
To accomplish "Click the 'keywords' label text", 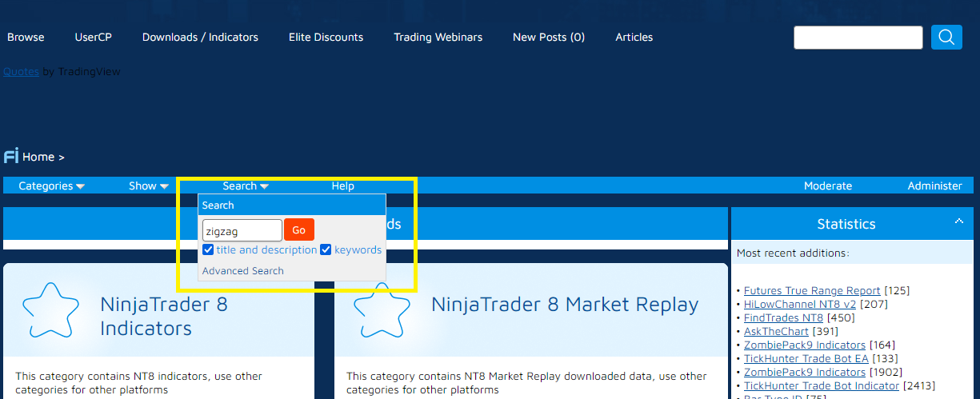I will tap(358, 249).
